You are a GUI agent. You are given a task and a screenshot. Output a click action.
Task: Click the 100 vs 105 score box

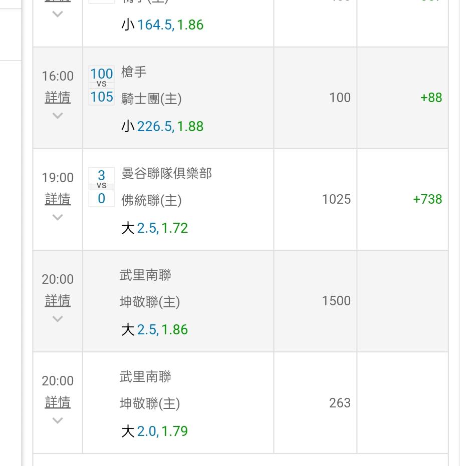[102, 86]
